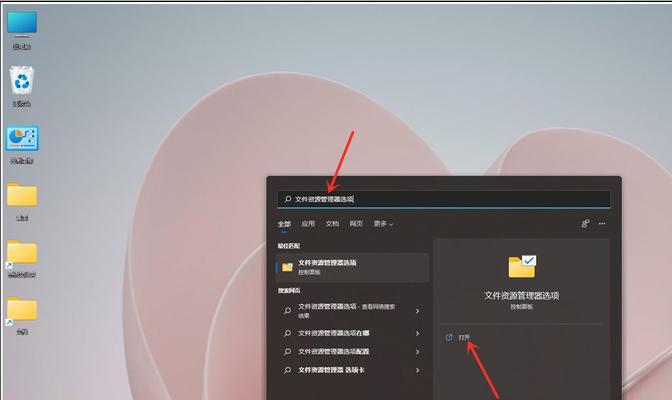Viewport: 672px width, 400px height.
Task: Click the magnifier icon in the search box
Action: coord(288,199)
